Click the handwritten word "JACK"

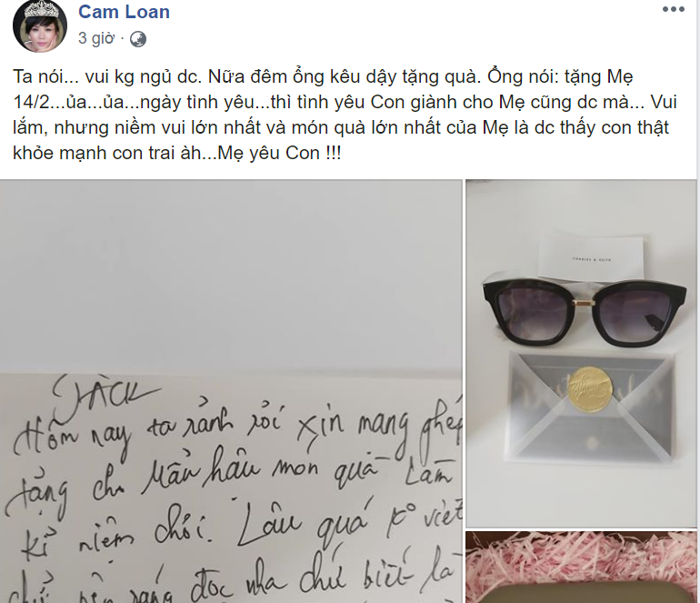(105, 394)
